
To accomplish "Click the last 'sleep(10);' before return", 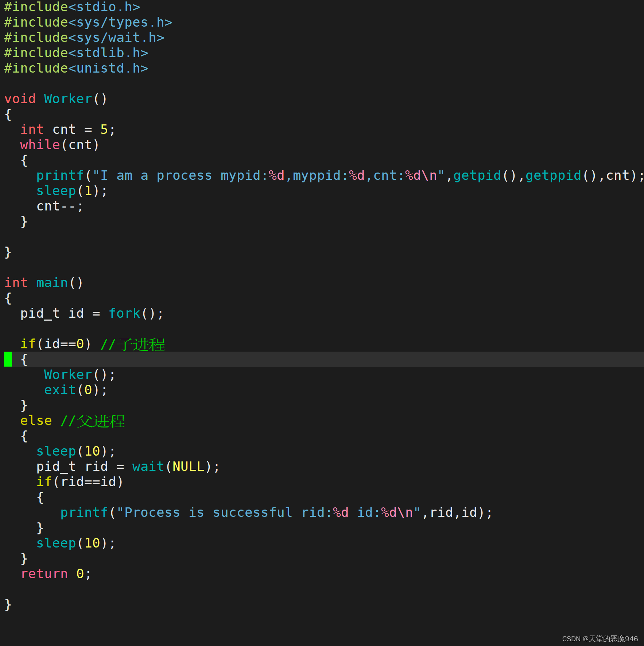I will click(x=76, y=543).
